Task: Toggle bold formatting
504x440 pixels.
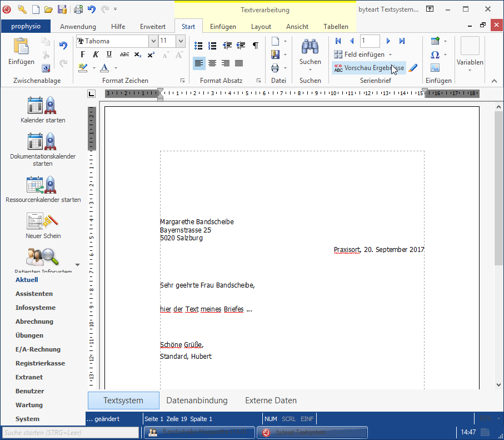Action: click(83, 55)
